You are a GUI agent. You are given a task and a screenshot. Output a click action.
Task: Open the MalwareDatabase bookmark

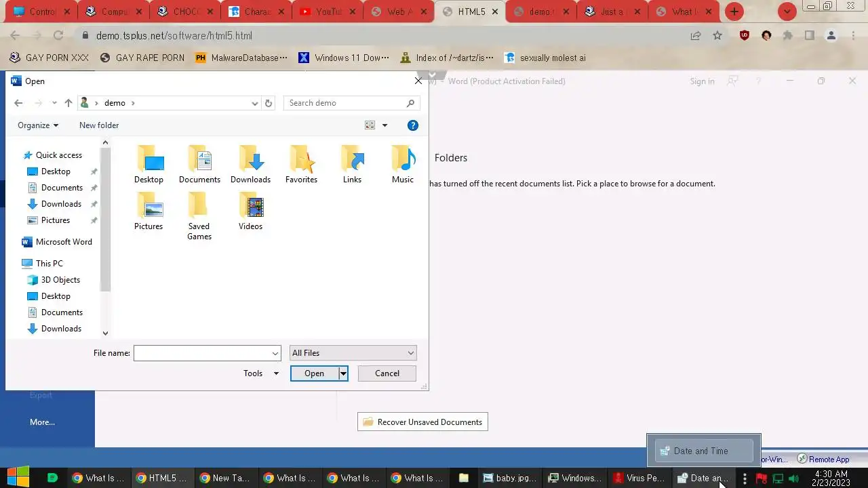click(241, 58)
